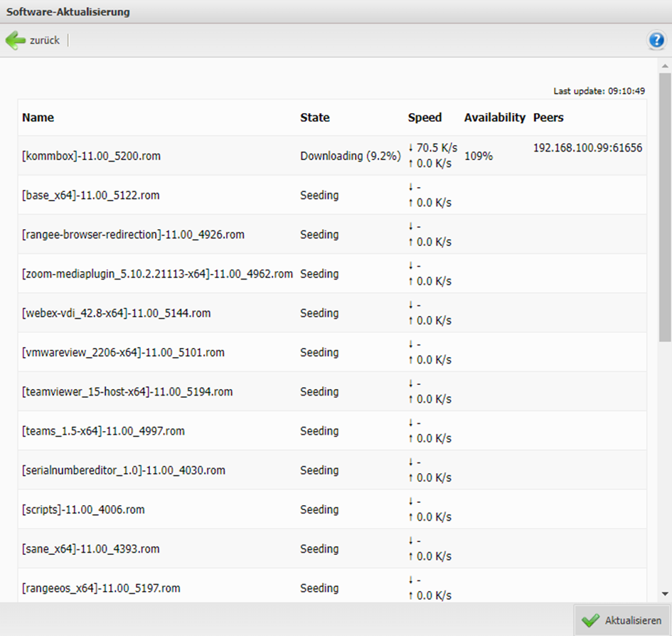
Task: Click the download arrow beside 70.5 K/s
Action: 411,148
